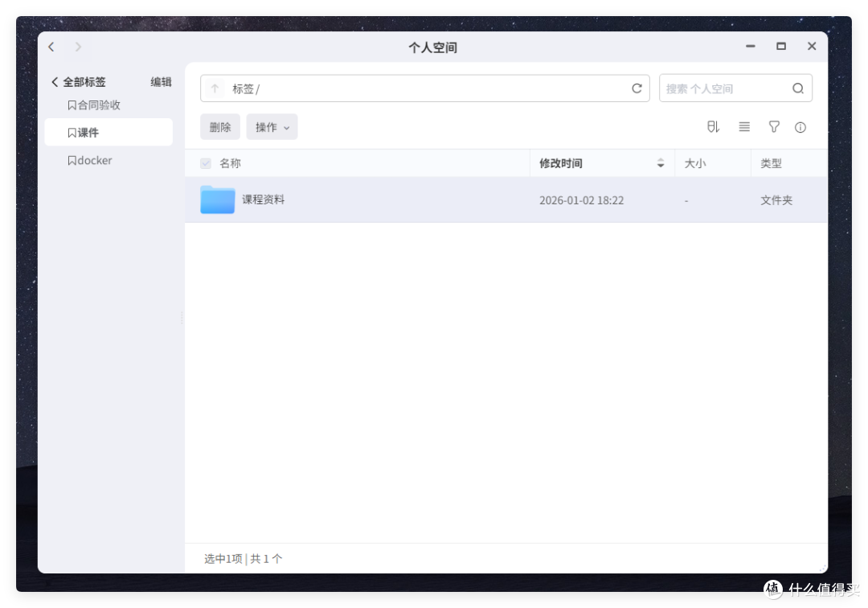Refresh the current folder listing
The image size is (868, 608).
tap(637, 88)
